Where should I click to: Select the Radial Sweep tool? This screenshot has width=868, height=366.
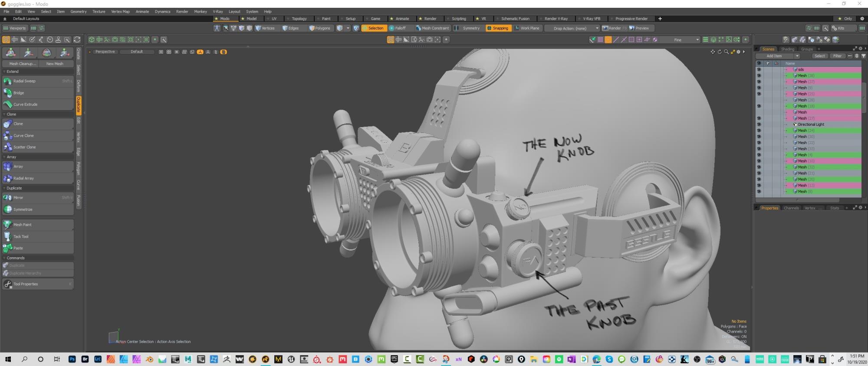38,81
